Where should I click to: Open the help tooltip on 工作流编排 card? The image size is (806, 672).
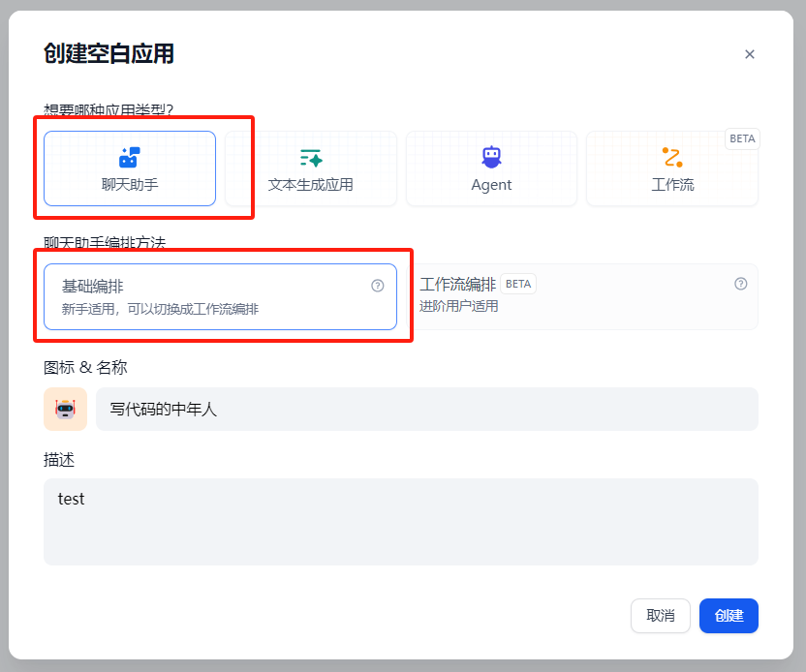click(740, 284)
